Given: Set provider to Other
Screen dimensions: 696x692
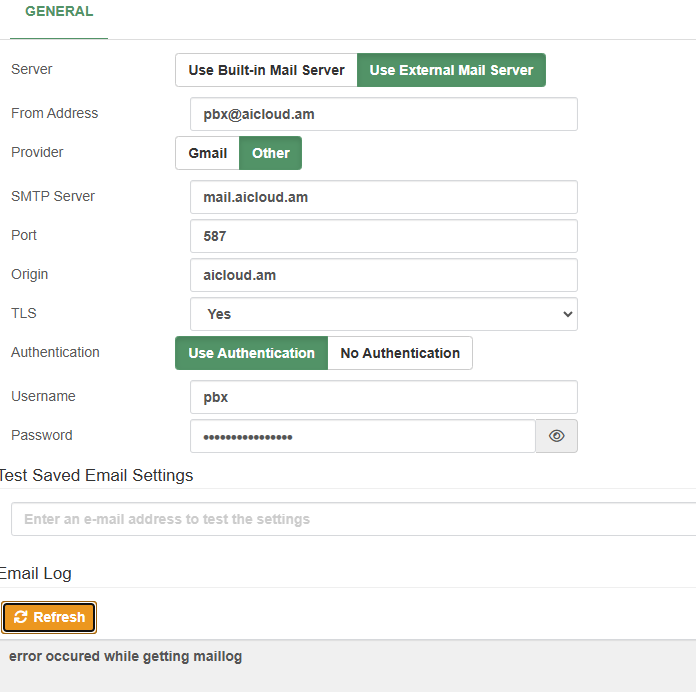Looking at the screenshot, I should tap(270, 153).
